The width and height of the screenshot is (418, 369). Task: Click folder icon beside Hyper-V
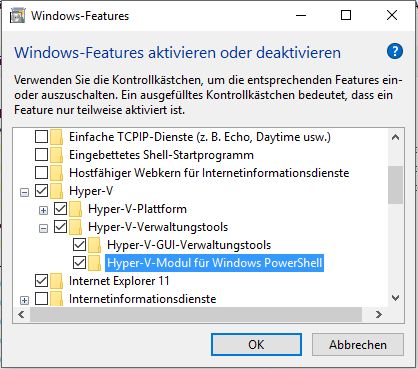[56, 191]
